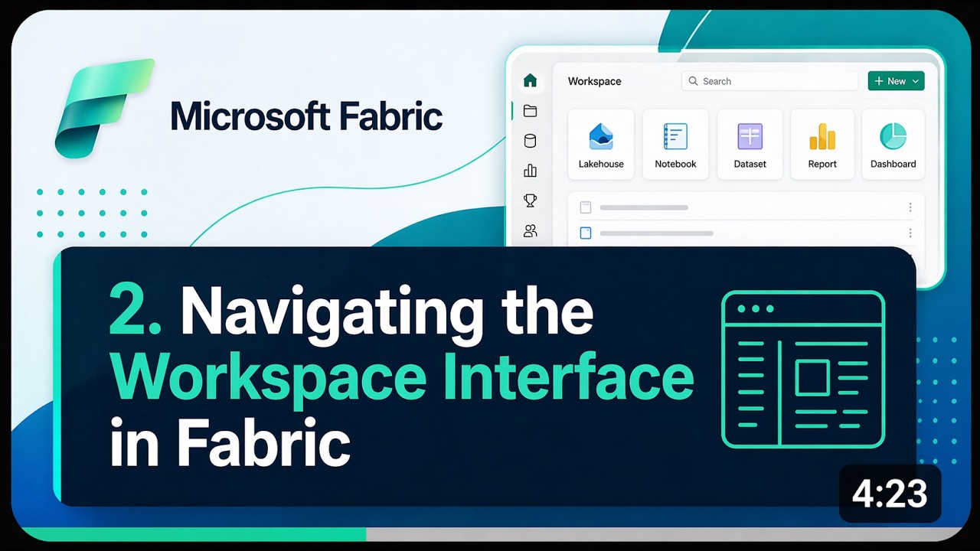Image resolution: width=980 pixels, height=551 pixels.
Task: Click the teal window-layout illustration icon
Action: pyautogui.click(x=803, y=369)
